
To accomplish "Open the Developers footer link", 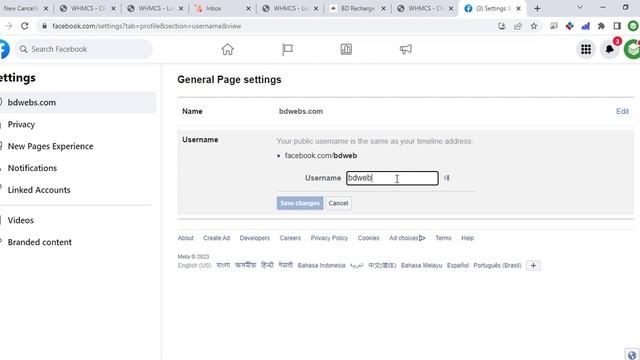I will tap(255, 238).
